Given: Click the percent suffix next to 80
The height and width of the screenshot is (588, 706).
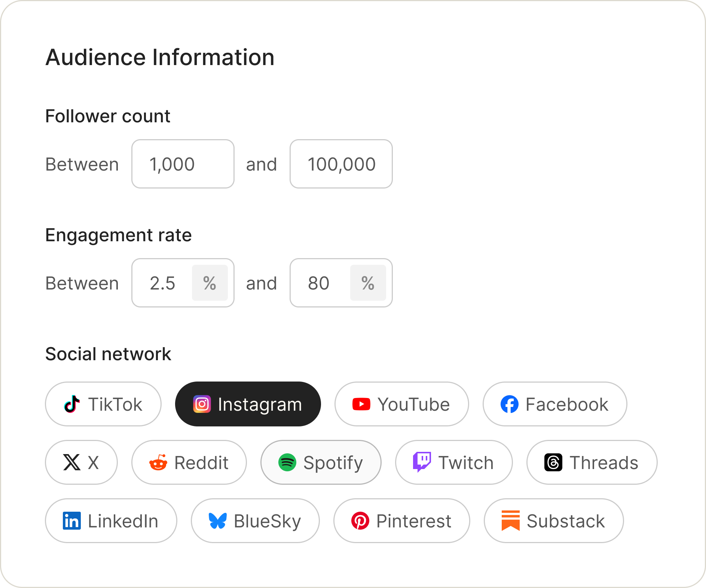Looking at the screenshot, I should pos(368,283).
